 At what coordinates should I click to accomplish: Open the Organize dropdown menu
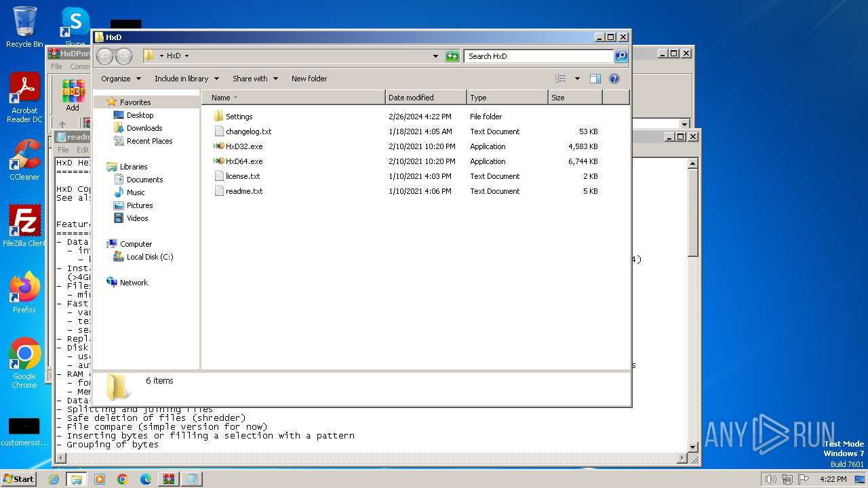[121, 79]
